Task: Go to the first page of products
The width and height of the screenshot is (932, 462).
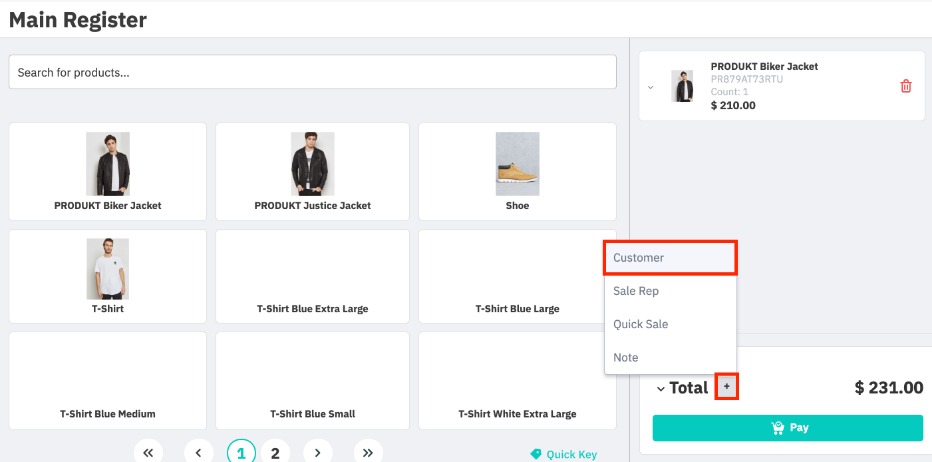Action: (x=149, y=452)
